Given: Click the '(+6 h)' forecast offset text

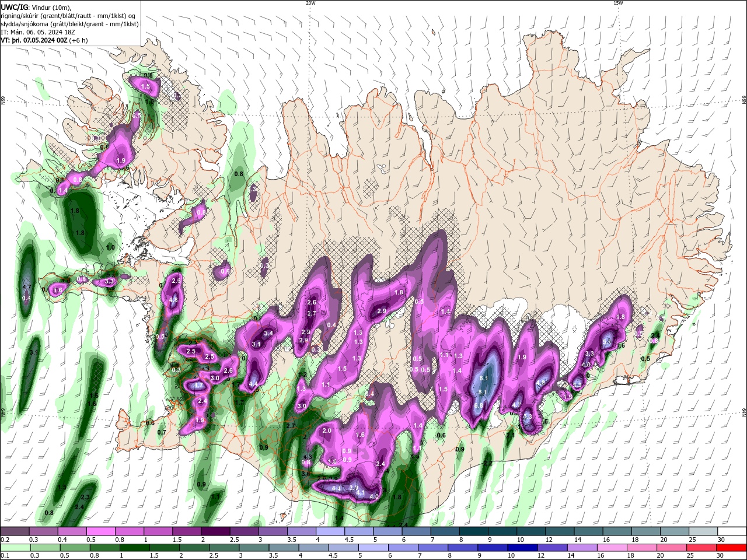Looking at the screenshot, I should 79,40.
